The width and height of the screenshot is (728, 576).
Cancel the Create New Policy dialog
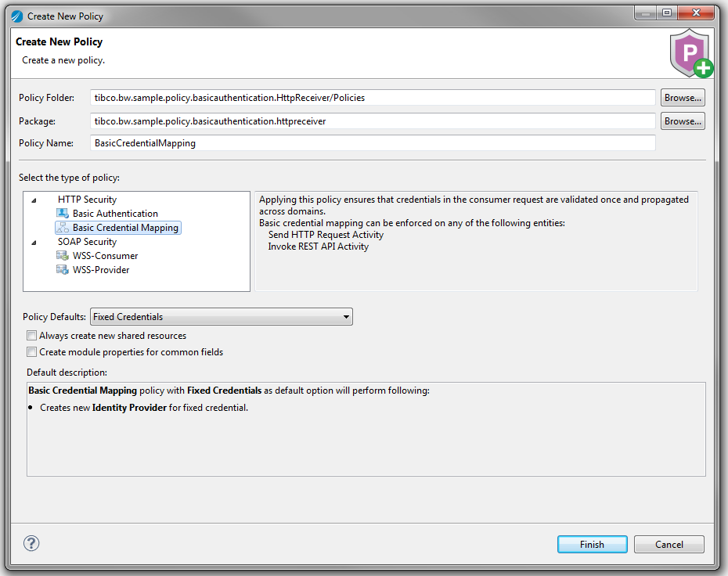point(669,545)
